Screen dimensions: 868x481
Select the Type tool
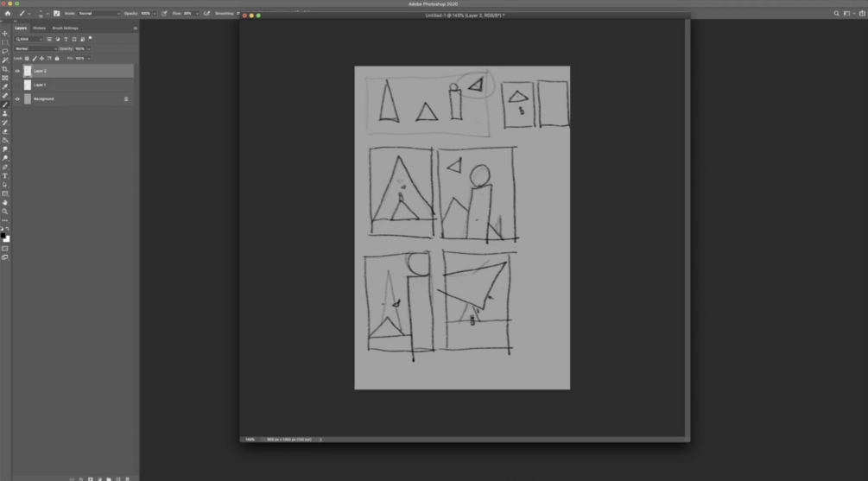[5, 176]
